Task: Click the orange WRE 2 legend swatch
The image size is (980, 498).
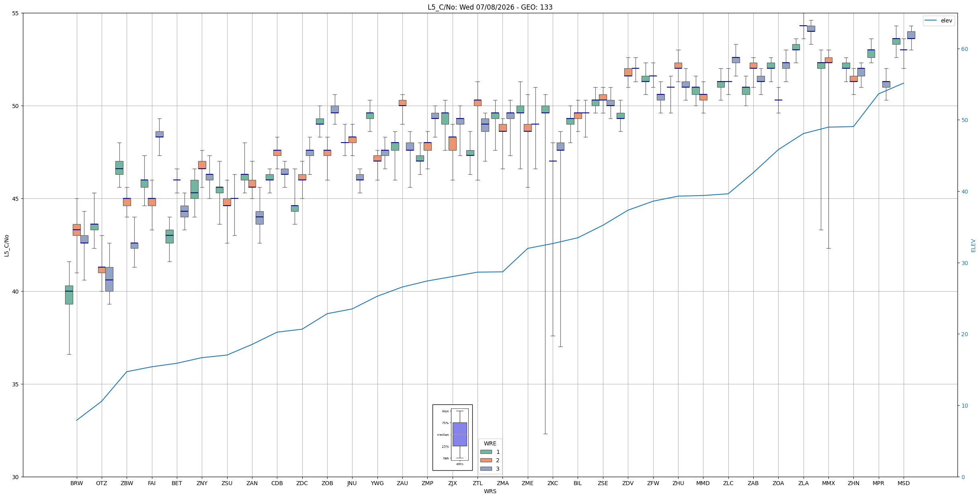Action: [486, 460]
